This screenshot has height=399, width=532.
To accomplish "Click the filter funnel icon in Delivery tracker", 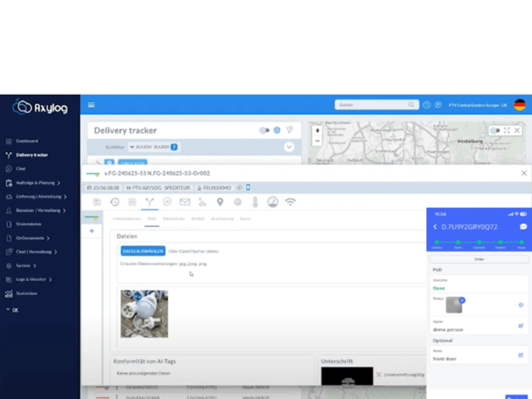I will click(289, 130).
